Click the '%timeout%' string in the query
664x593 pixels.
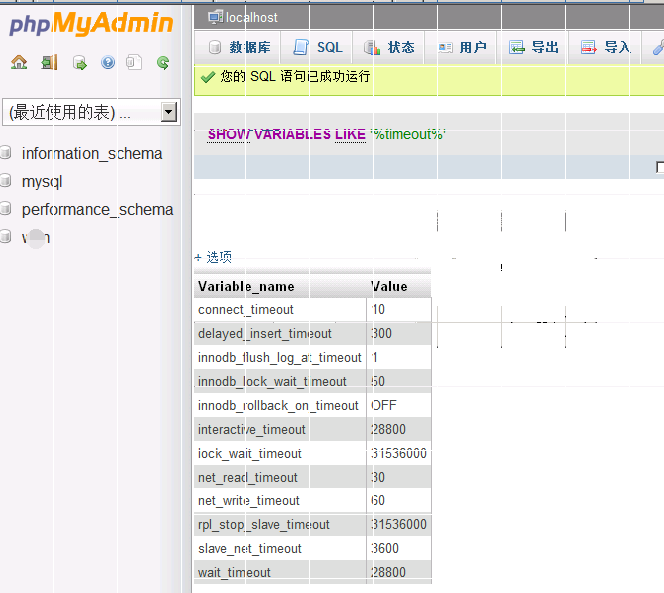408,134
